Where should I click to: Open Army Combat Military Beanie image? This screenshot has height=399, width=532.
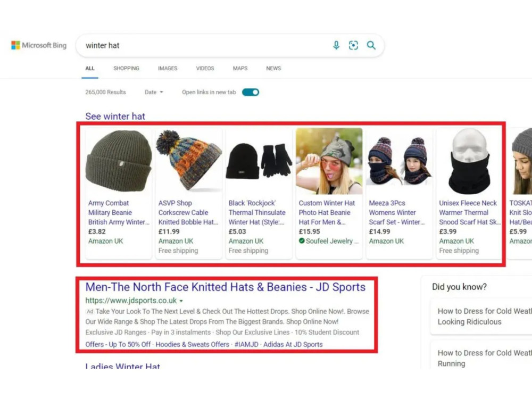(119, 161)
